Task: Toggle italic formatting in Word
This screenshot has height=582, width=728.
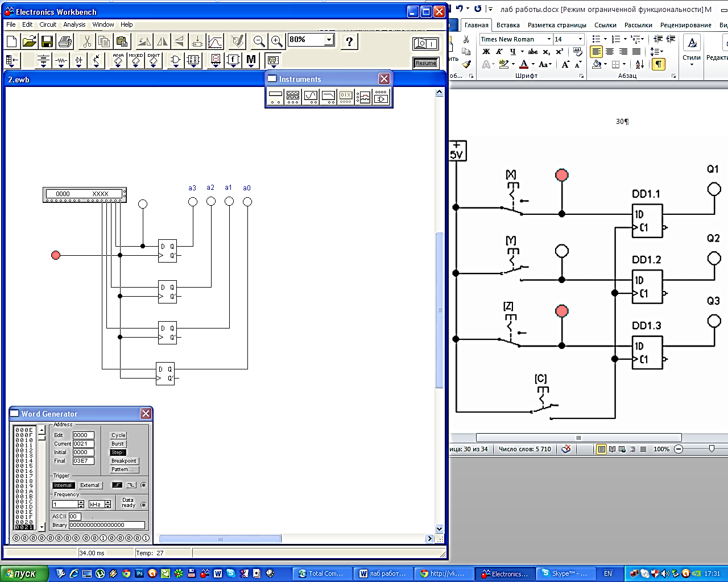Action: [499, 52]
